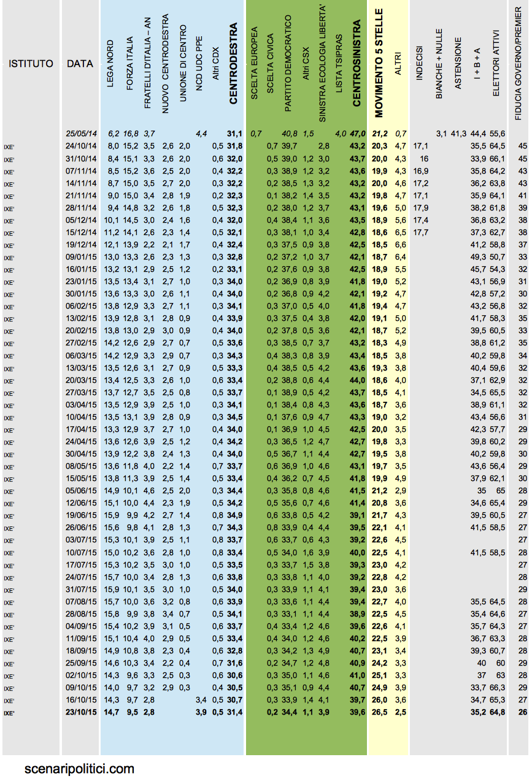
Task: Click I+B+A value 40 in 25/09/15 row
Action: 481,663
